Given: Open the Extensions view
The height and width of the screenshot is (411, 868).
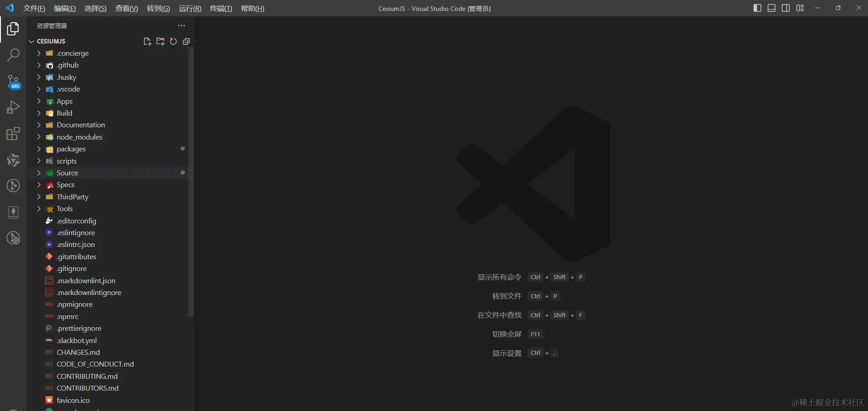Looking at the screenshot, I should tap(13, 134).
